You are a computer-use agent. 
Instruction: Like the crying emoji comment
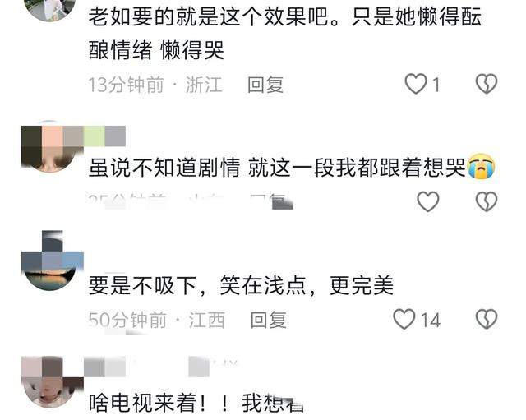tap(427, 201)
